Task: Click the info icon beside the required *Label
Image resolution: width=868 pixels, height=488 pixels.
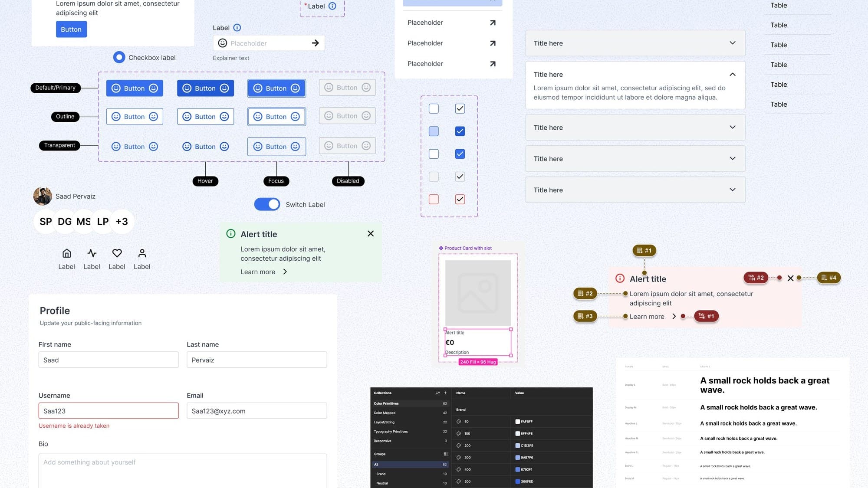Action: [x=332, y=6]
